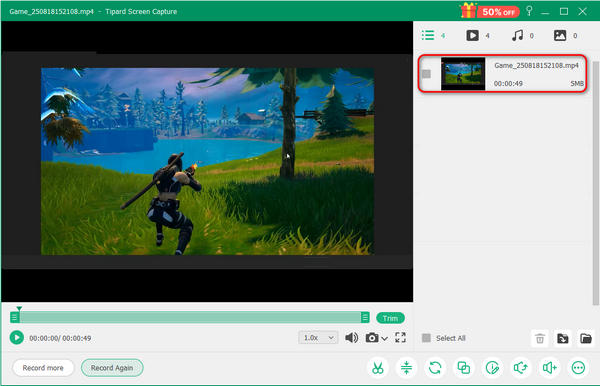Enter fullscreen preview mode
Image resolution: width=600 pixels, height=386 pixels.
[400, 337]
